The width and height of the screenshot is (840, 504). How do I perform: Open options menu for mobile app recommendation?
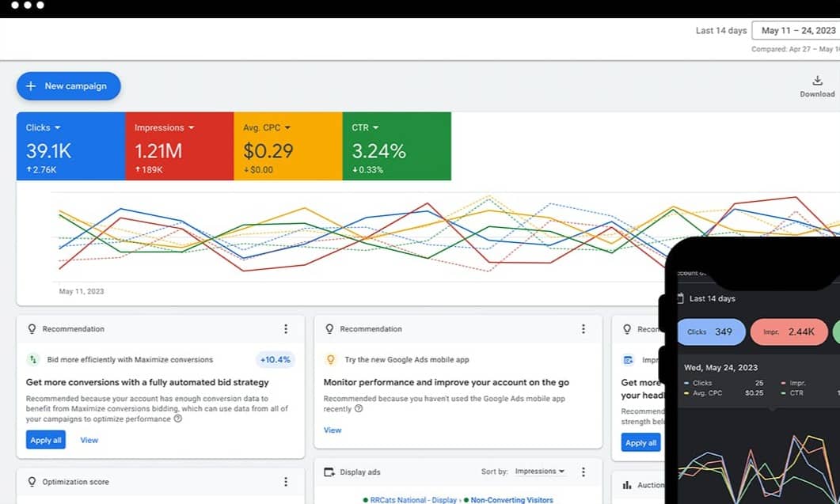pyautogui.click(x=583, y=329)
